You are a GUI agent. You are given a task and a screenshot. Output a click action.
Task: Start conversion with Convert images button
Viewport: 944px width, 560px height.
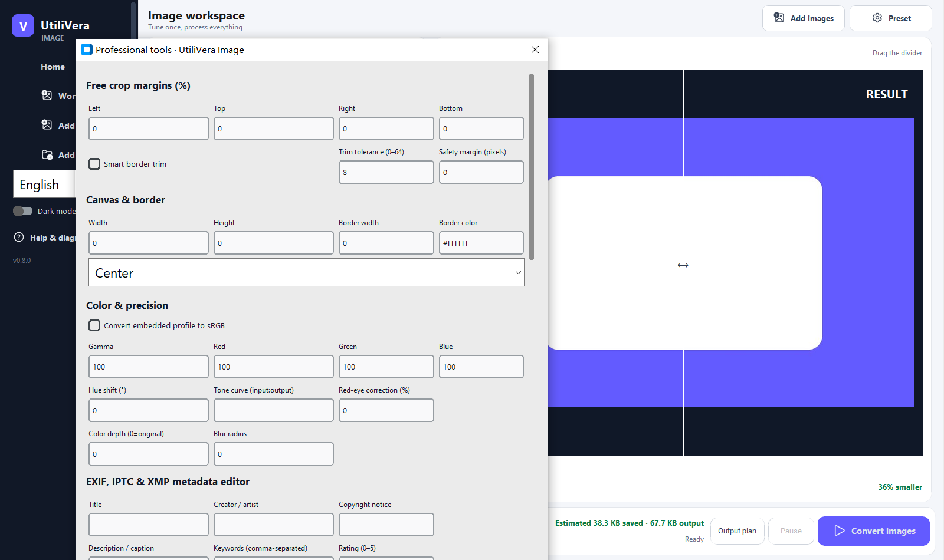point(874,531)
